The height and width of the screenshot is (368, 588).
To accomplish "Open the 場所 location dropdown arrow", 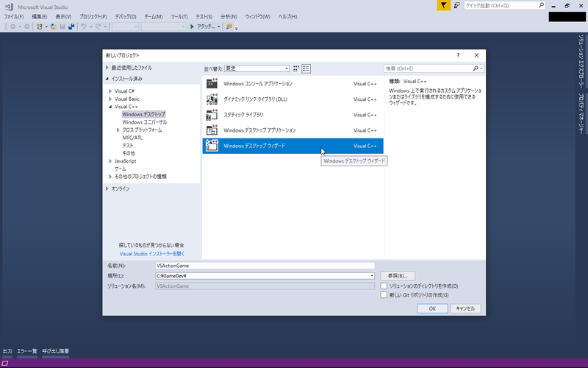I will [x=372, y=275].
